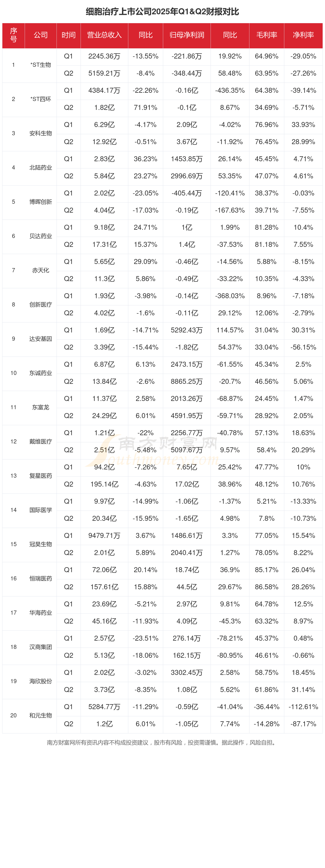Click the net profit cell 44.5亿
Screen dimensions: 325x868
tap(187, 587)
